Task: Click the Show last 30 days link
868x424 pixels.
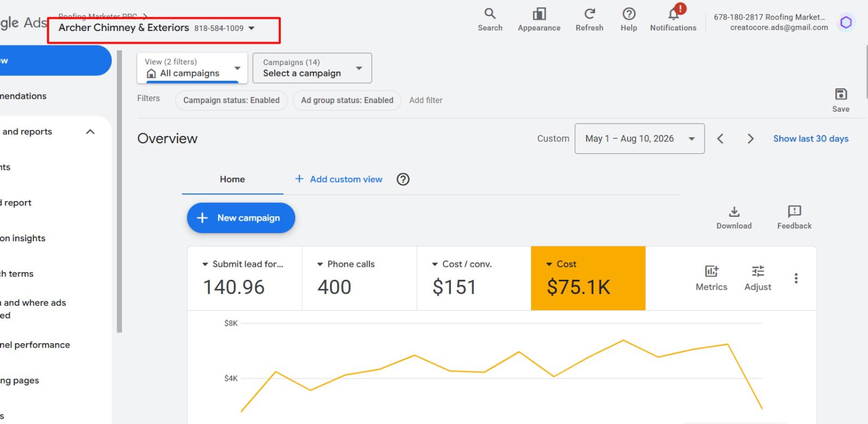Action: tap(810, 139)
